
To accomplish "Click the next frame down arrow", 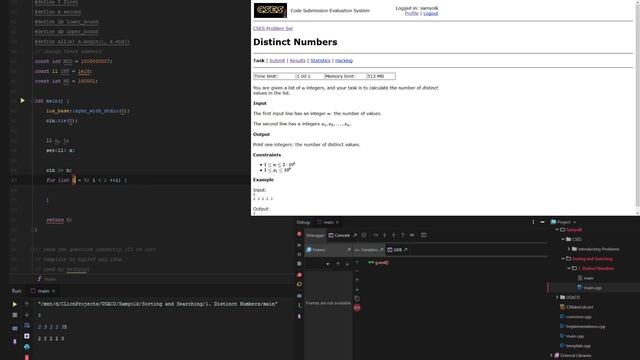I will pyautogui.click(x=347, y=264).
